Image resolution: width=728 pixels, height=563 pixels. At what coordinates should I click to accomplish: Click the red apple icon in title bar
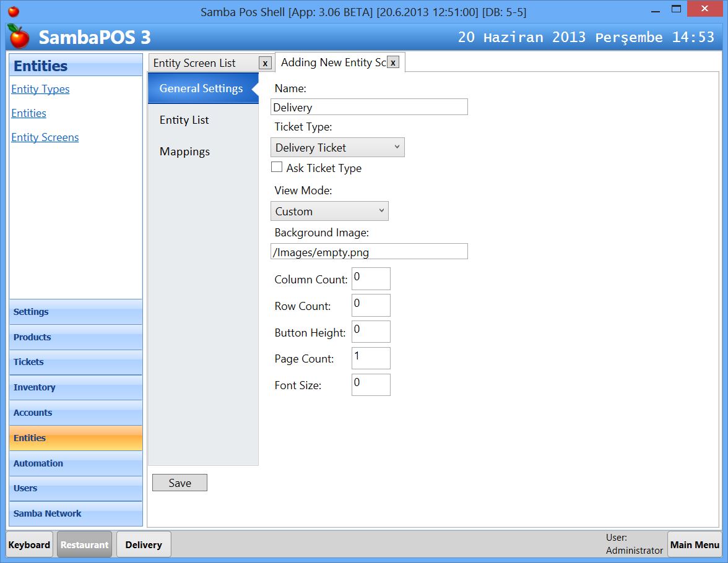pos(14,10)
